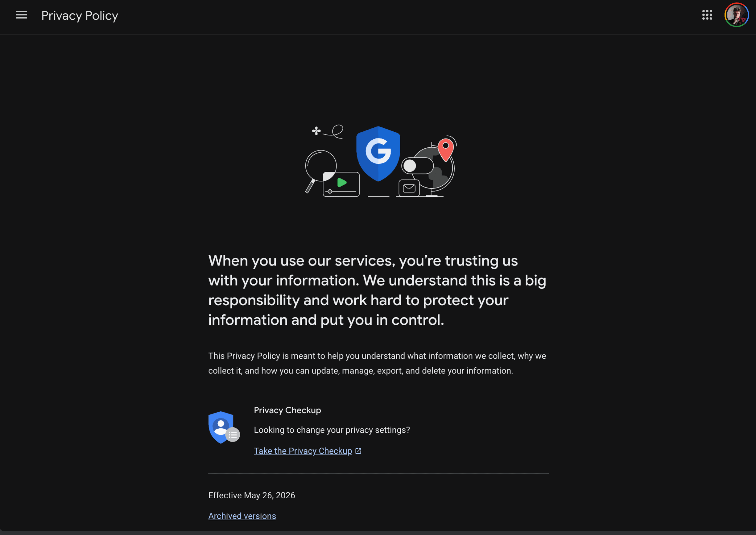Click the Privacy Checkup heading

[287, 410]
